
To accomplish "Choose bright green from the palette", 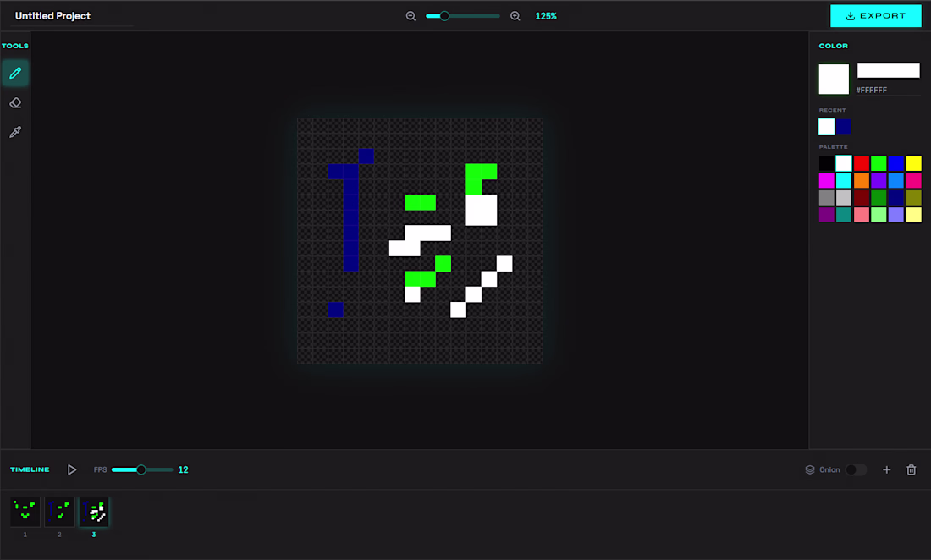I will 879,163.
